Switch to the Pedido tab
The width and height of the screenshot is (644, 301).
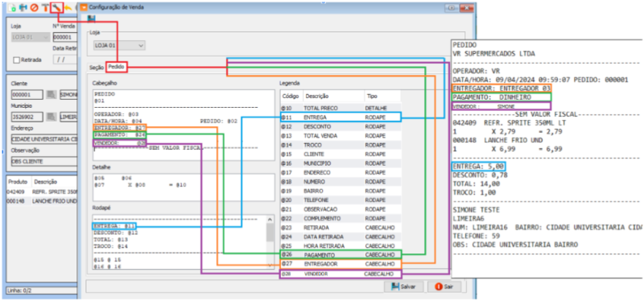[116, 67]
